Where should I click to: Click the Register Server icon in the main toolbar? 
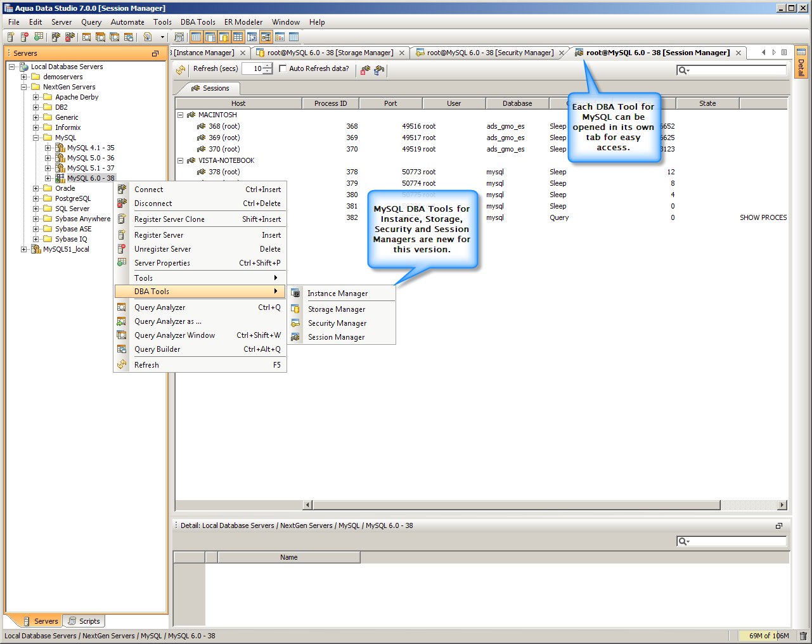click(11, 37)
